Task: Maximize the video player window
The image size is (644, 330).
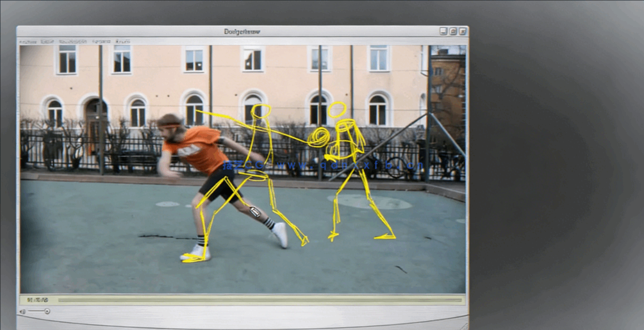Action: click(x=453, y=31)
